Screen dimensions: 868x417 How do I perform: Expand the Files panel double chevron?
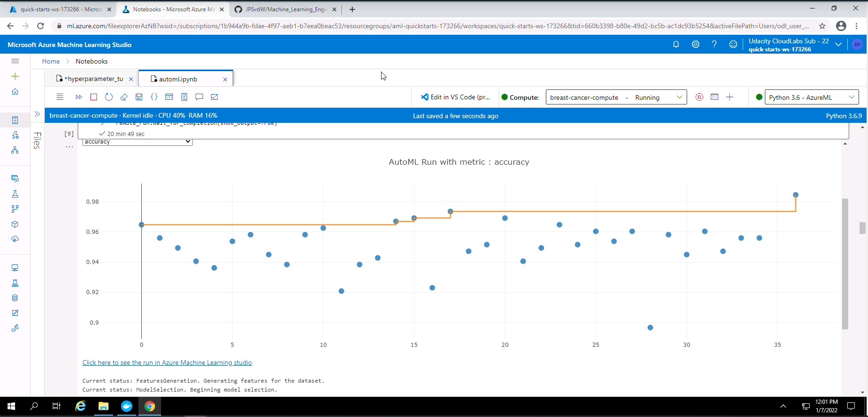37,114
